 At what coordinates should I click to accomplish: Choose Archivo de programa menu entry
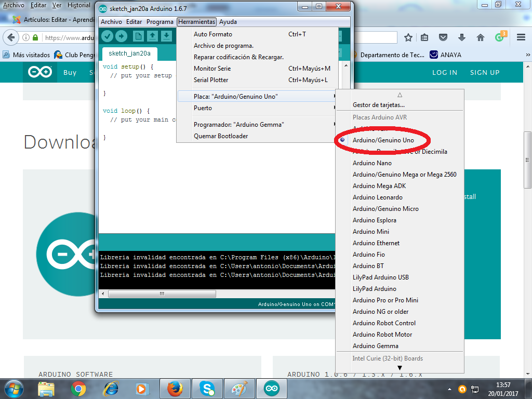click(x=257, y=46)
